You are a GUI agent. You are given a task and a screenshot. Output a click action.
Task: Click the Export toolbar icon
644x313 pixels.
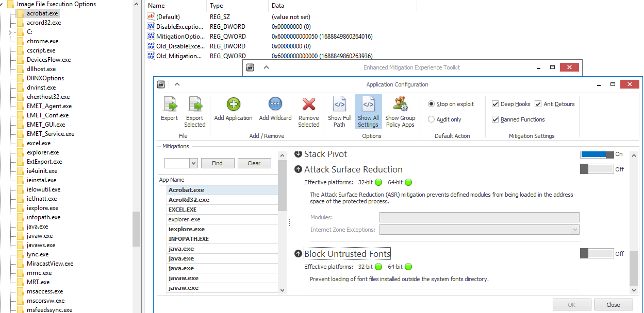click(x=170, y=104)
